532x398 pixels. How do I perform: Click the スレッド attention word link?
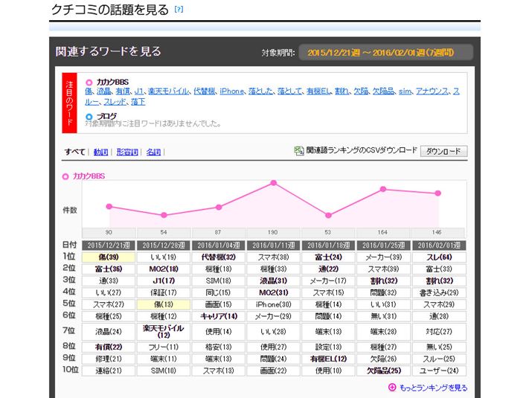click(115, 101)
